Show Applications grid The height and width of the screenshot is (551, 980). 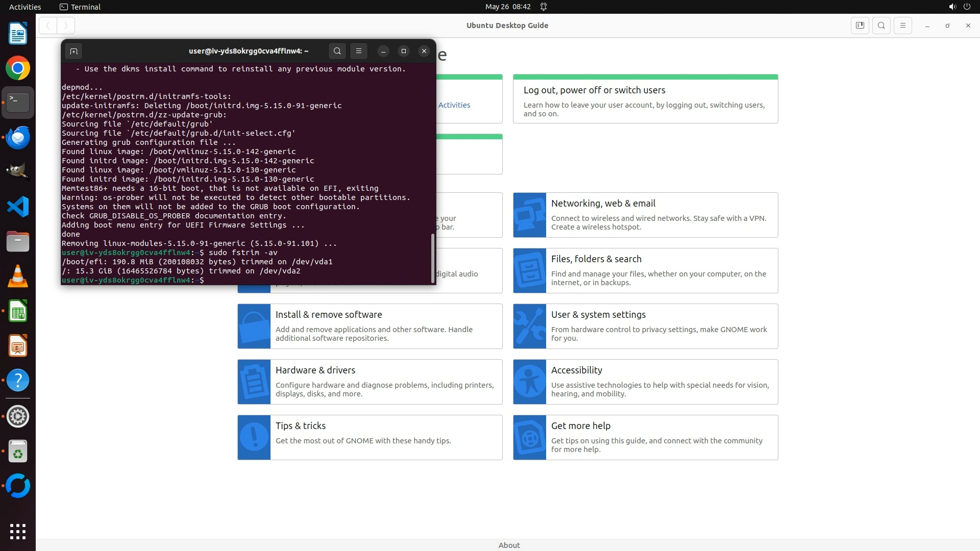tap(18, 531)
